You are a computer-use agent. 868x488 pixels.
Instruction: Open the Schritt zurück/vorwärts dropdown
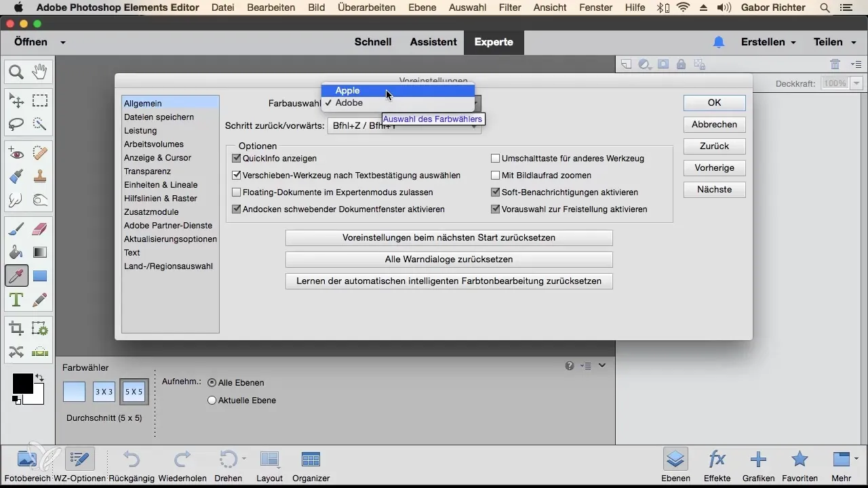[x=404, y=126]
